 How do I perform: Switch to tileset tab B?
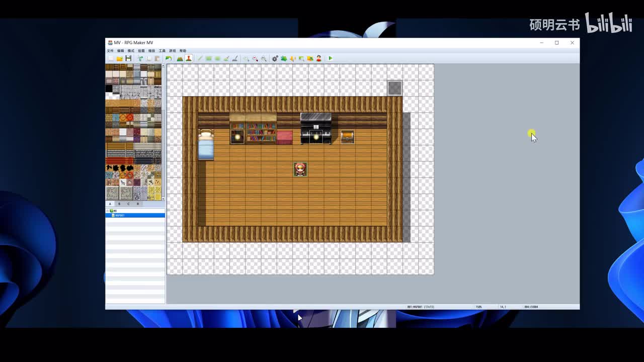(x=119, y=204)
